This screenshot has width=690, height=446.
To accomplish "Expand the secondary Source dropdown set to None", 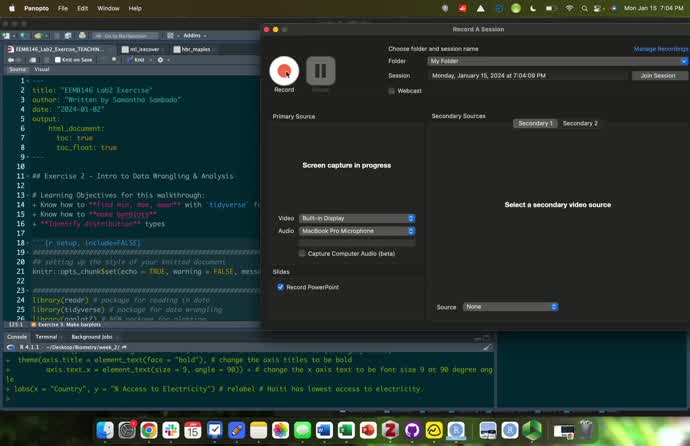I will 510,307.
